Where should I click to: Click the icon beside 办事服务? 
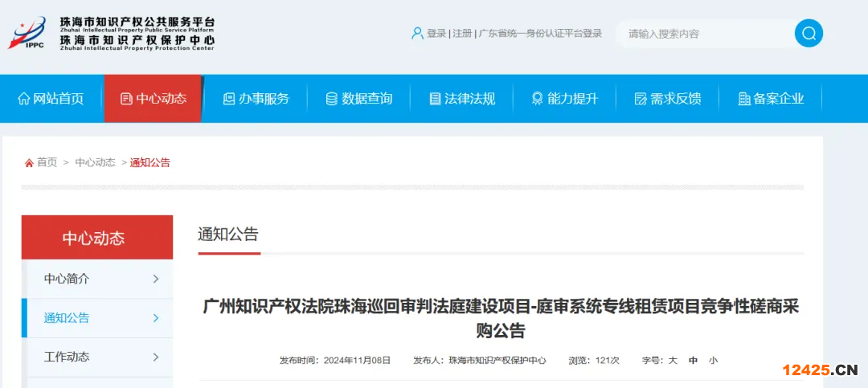tap(228, 99)
